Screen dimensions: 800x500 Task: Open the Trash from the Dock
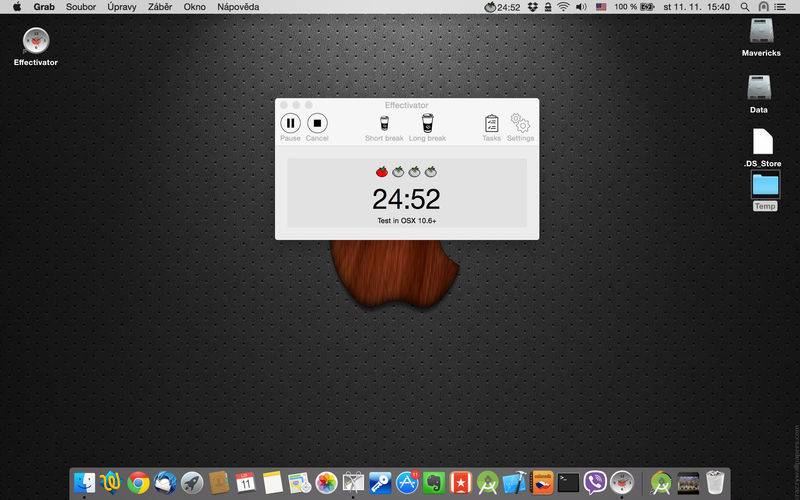click(715, 482)
